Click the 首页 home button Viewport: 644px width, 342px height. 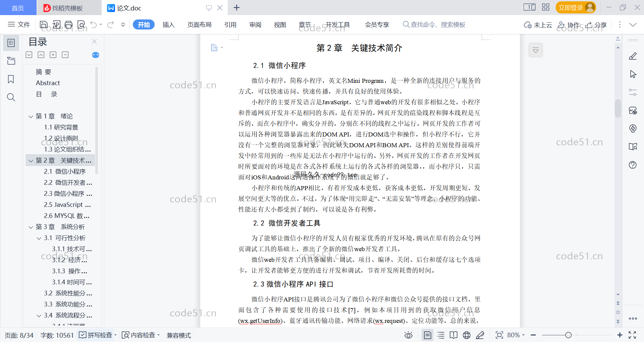pos(18,8)
